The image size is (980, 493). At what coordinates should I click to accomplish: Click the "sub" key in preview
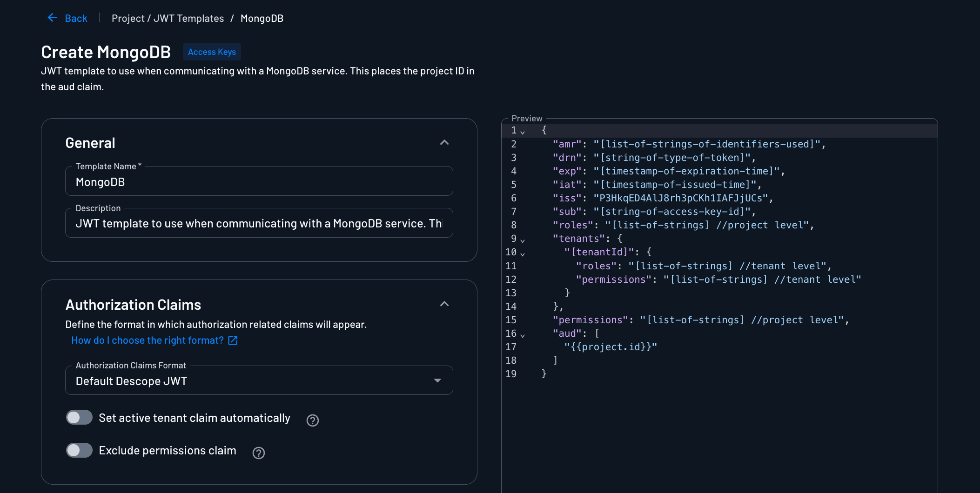[x=567, y=212]
